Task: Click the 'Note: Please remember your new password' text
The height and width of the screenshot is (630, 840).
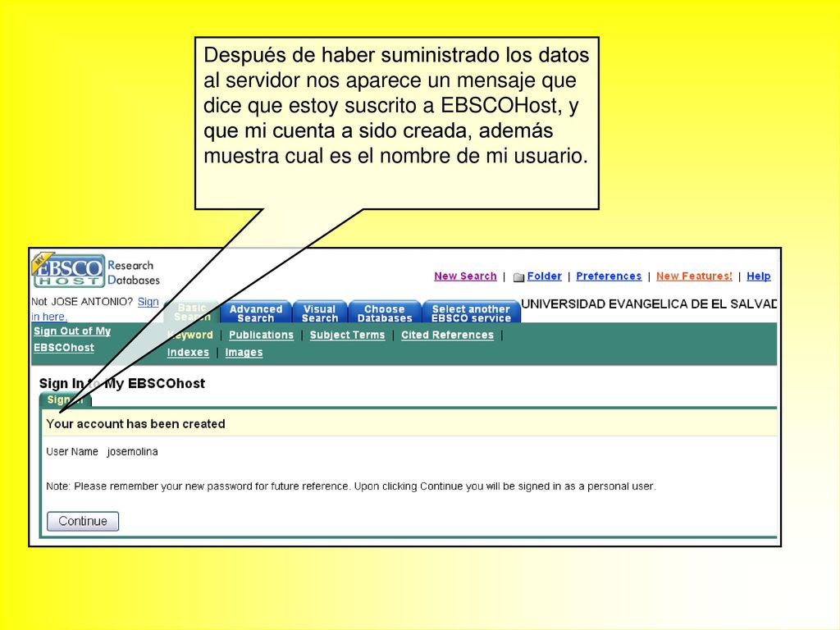Action: tap(351, 486)
